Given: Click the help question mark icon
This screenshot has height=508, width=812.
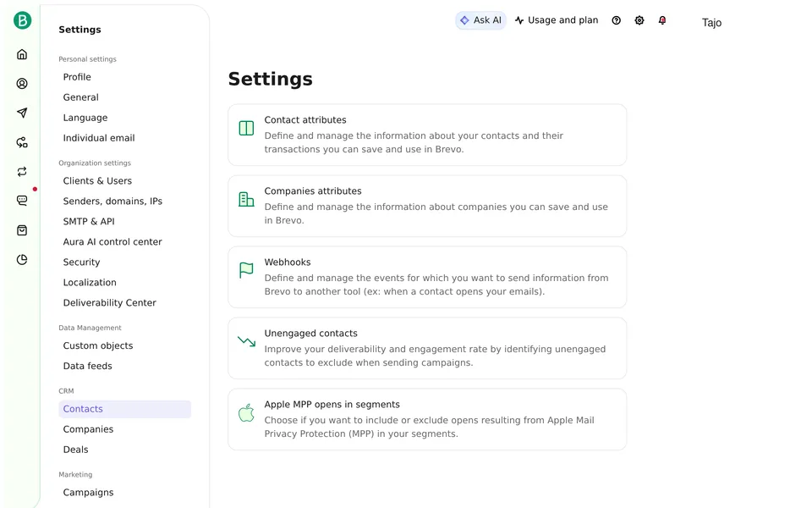Looking at the screenshot, I should point(617,20).
